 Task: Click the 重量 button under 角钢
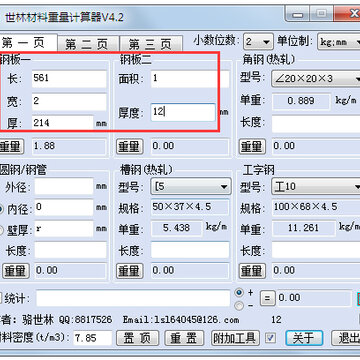point(252,146)
